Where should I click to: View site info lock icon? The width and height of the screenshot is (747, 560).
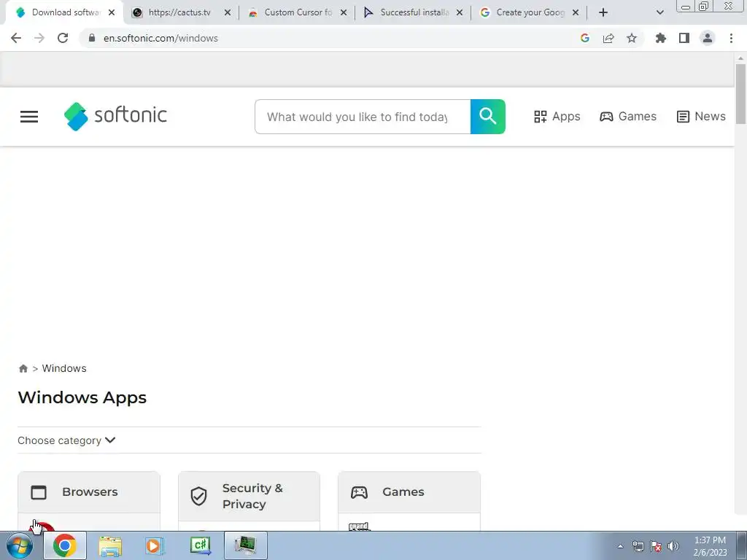click(92, 38)
